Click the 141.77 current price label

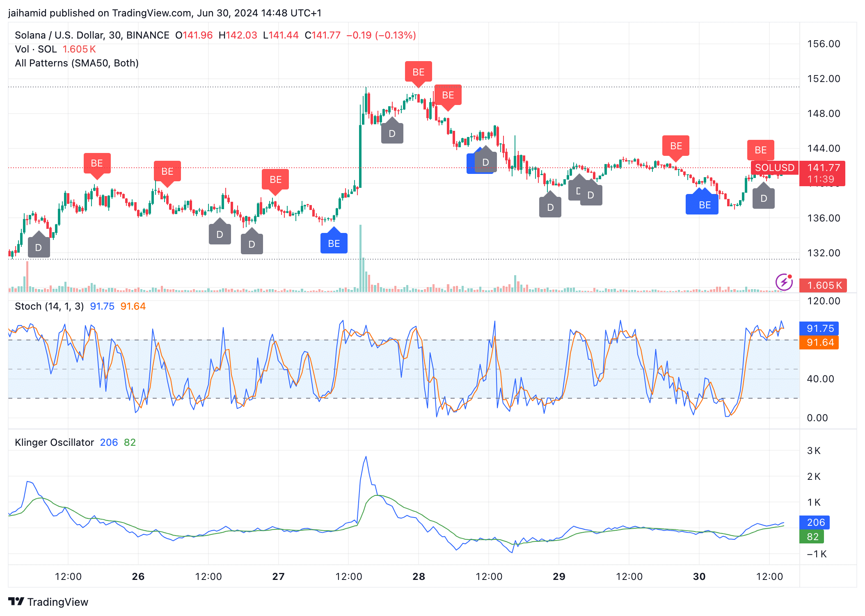pos(824,168)
